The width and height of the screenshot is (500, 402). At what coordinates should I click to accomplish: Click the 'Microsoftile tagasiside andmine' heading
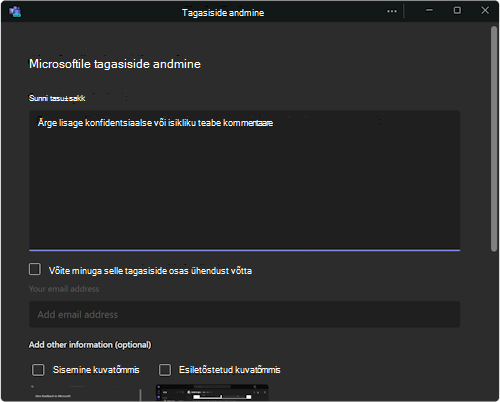(115, 64)
